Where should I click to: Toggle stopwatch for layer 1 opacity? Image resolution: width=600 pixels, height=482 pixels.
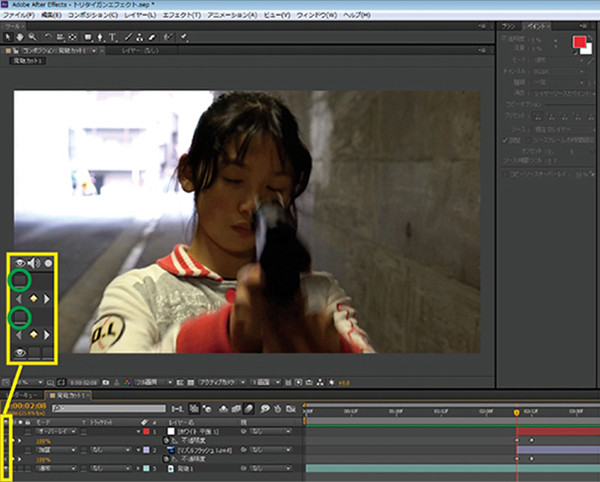(166, 441)
